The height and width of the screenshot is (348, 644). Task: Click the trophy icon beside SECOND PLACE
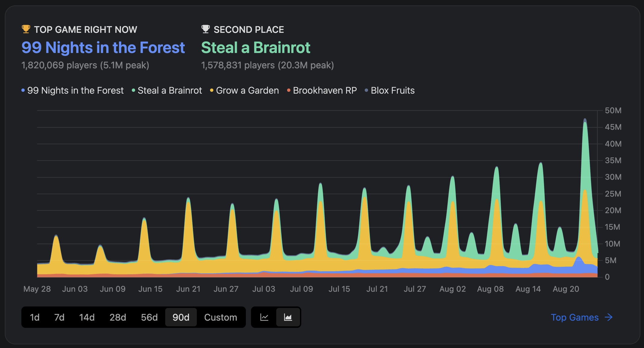pyautogui.click(x=206, y=29)
